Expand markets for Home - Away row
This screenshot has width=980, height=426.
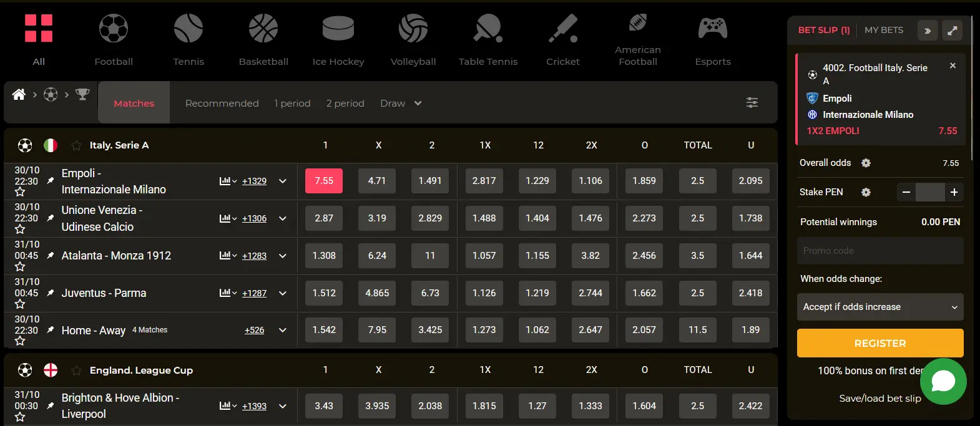click(x=283, y=330)
